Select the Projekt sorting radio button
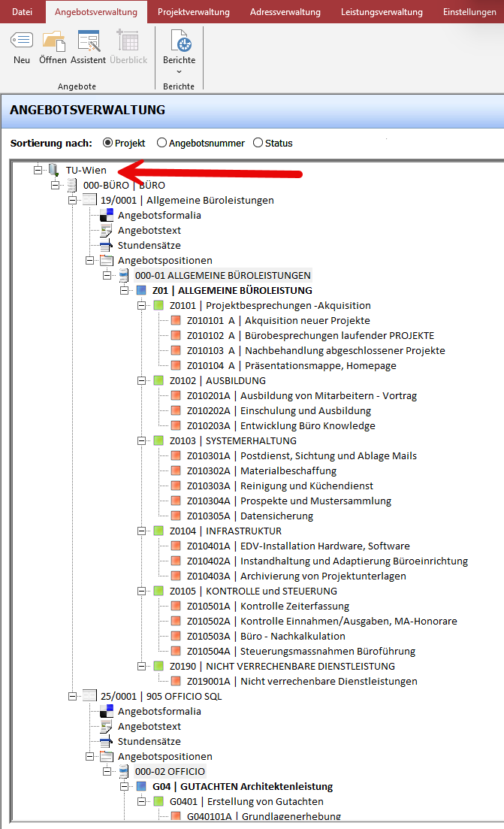504x829 pixels. (107, 143)
